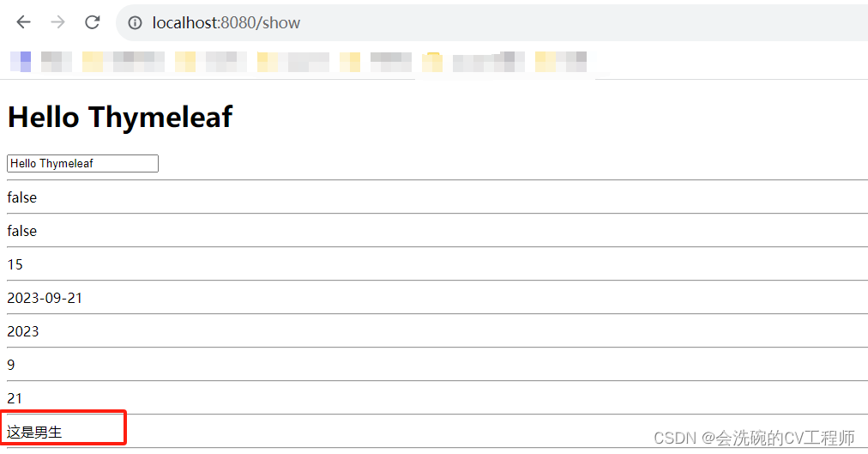The height and width of the screenshot is (454, 868).
Task: Click the year value 2023
Action: click(23, 331)
